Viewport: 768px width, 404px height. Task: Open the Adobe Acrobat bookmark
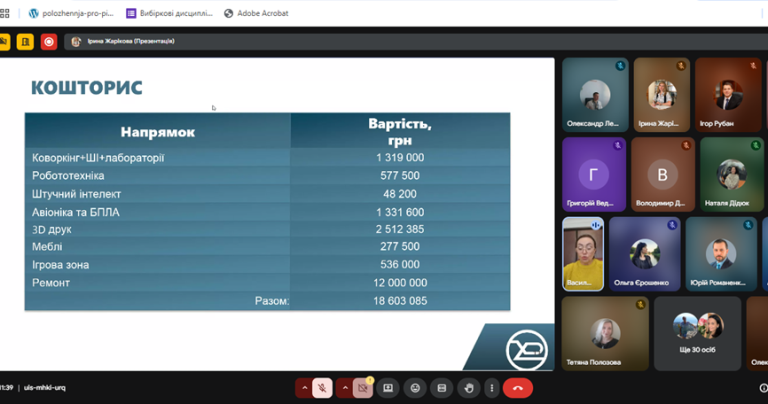click(x=256, y=14)
